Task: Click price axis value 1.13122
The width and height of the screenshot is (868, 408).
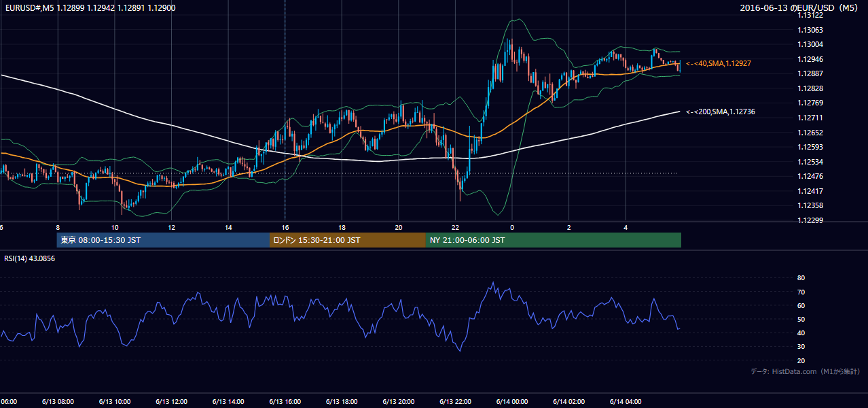Action: 812,15
